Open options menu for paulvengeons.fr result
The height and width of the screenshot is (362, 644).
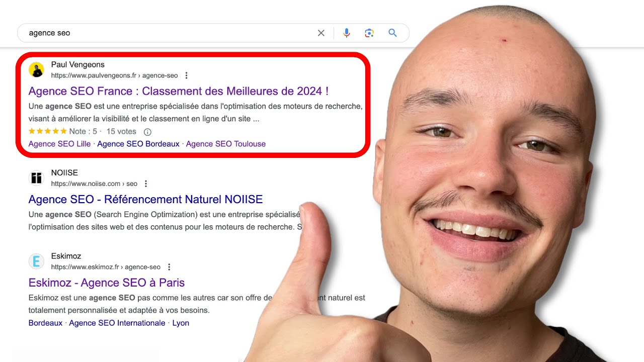pos(186,75)
